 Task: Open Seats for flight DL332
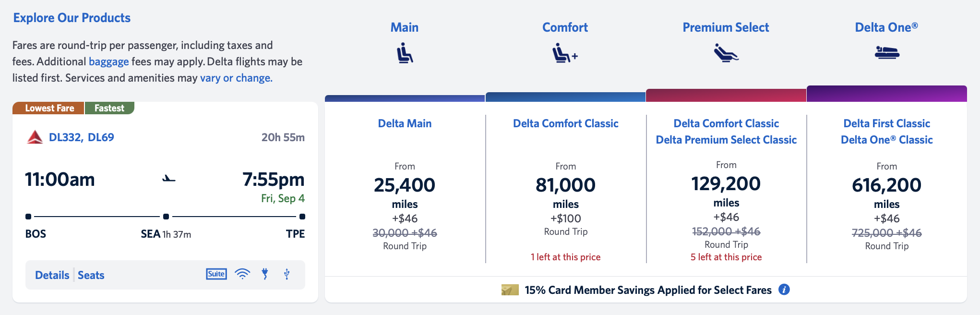[x=91, y=275]
